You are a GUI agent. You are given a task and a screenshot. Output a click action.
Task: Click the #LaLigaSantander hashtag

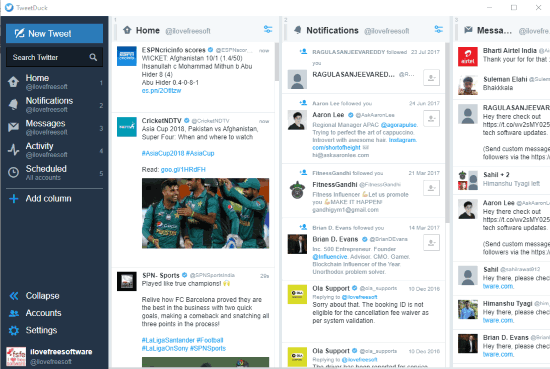point(168,340)
